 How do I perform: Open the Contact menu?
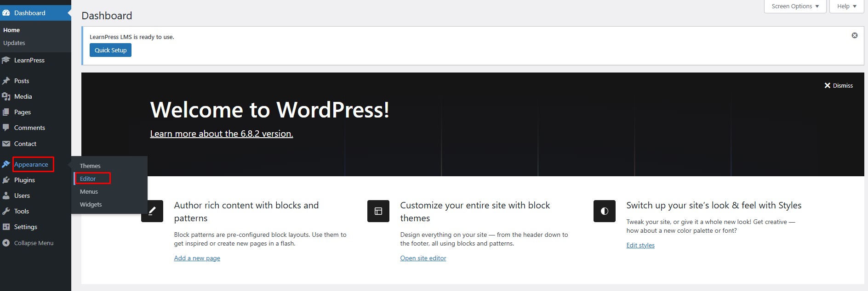coord(35,144)
